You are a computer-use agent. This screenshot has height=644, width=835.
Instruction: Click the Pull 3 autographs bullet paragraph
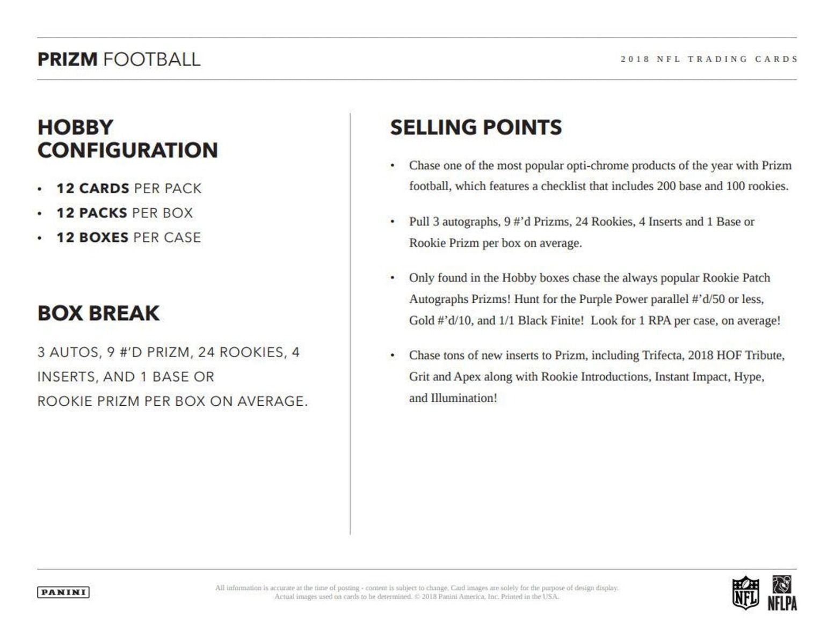(582, 232)
